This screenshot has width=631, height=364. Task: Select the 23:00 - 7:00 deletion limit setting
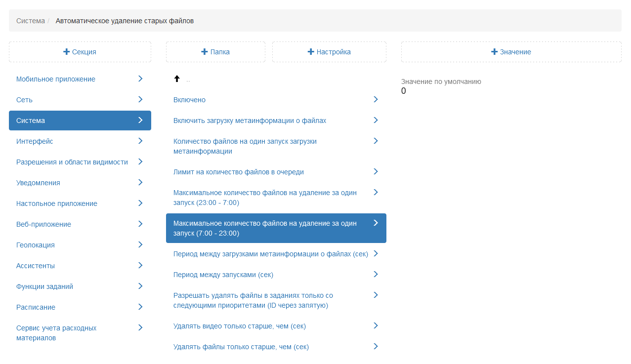[x=265, y=198]
